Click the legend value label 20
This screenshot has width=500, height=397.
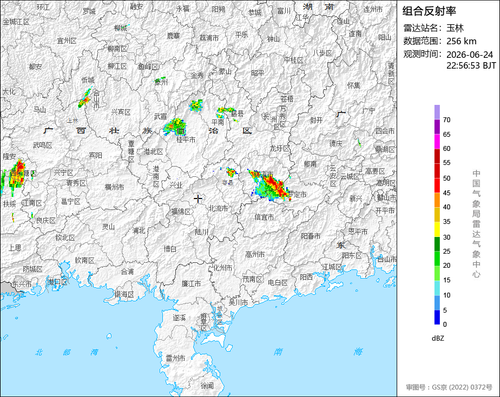click(x=447, y=266)
